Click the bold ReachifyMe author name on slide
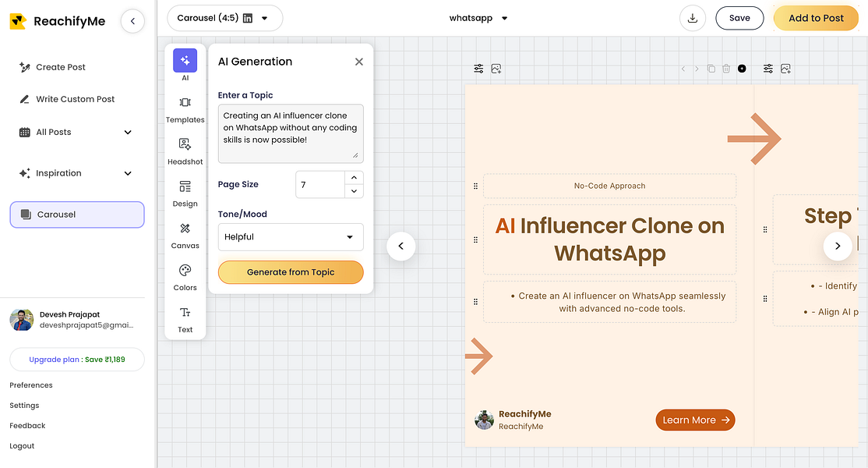 coord(525,413)
